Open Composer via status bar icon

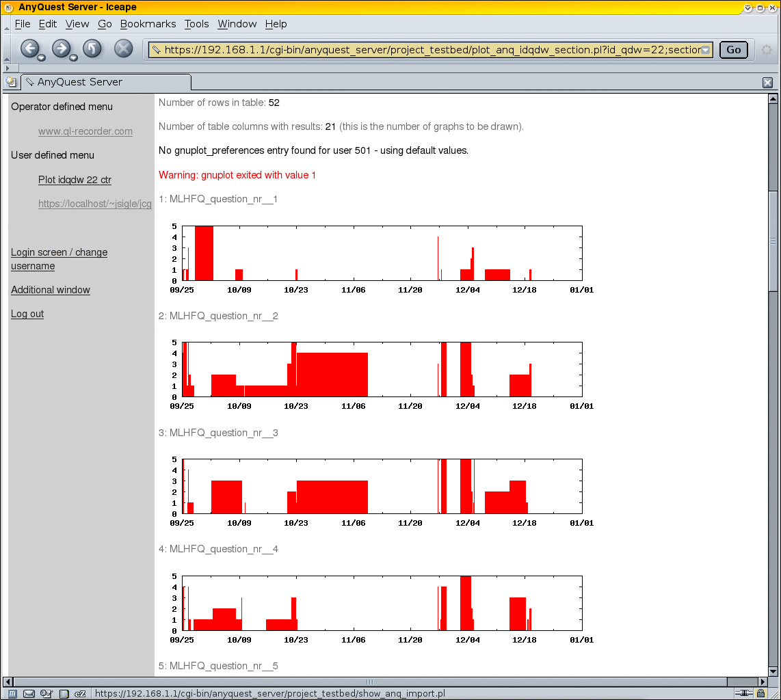click(47, 694)
